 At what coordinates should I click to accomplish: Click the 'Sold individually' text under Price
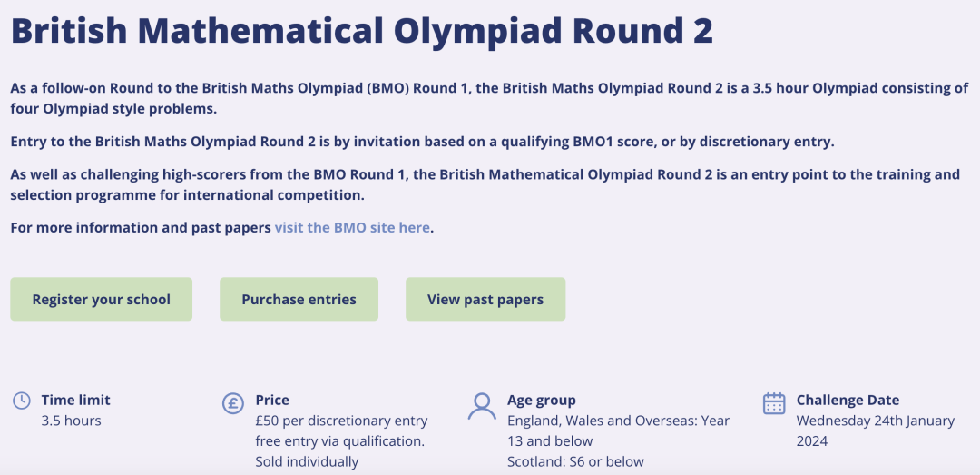click(307, 462)
